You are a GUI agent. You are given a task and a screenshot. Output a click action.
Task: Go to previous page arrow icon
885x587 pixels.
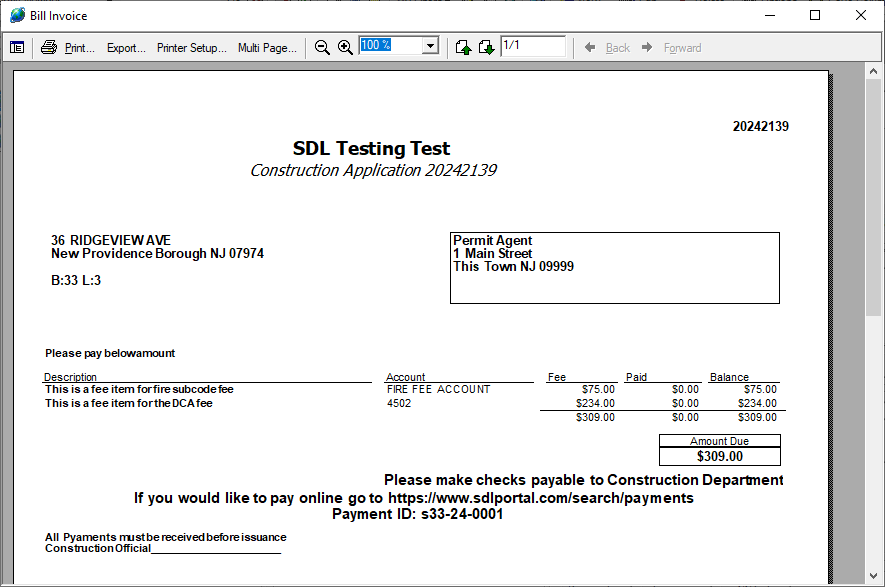click(x=463, y=47)
